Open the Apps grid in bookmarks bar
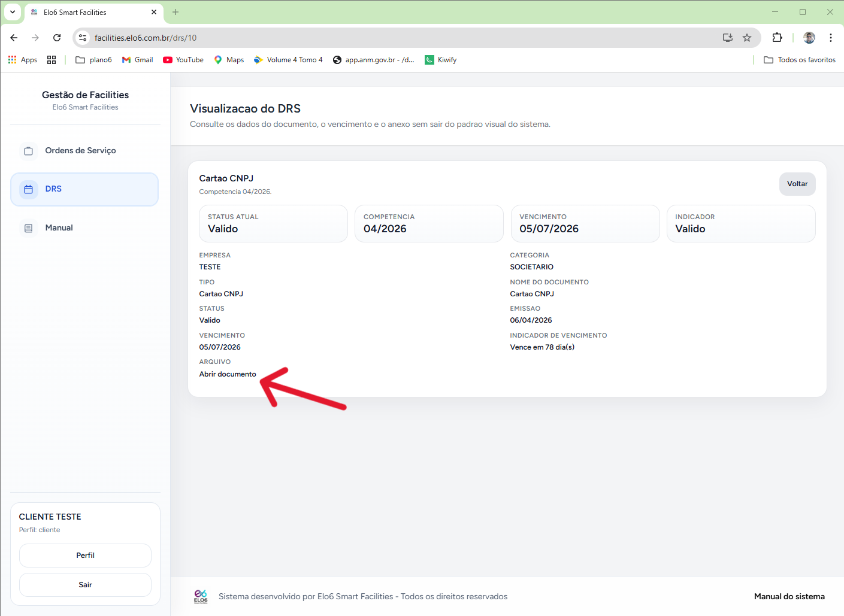The height and width of the screenshot is (616, 844). click(22, 60)
